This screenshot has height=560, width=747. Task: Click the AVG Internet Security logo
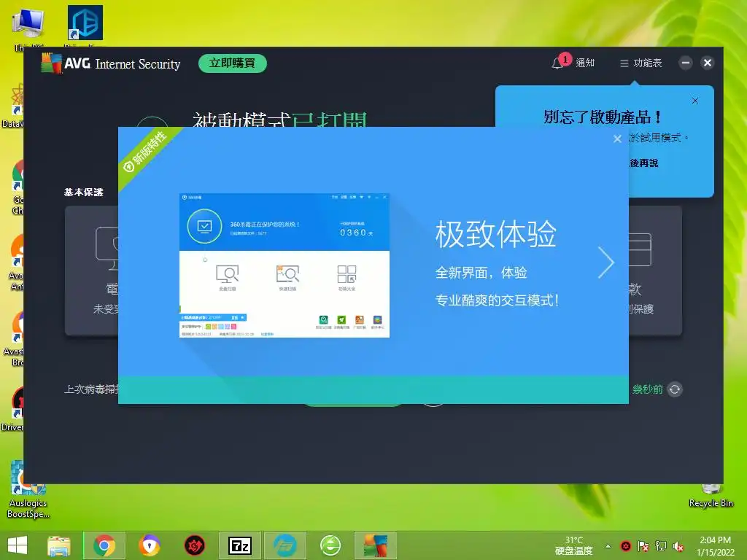click(x=111, y=63)
